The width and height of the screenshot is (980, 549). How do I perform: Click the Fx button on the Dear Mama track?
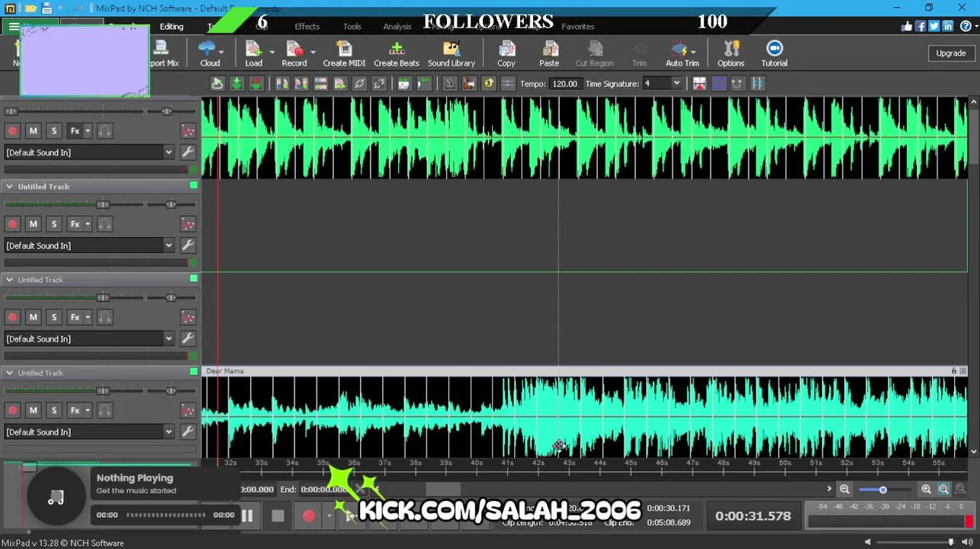tap(75, 410)
